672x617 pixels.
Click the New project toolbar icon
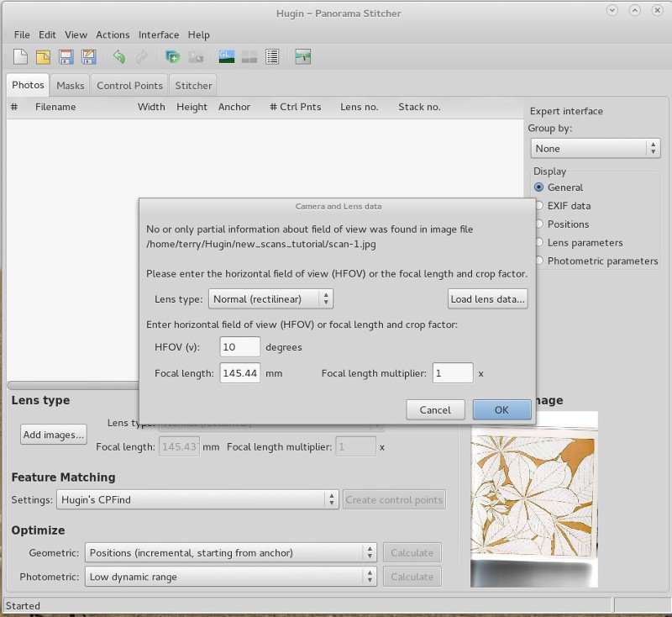tap(20, 56)
